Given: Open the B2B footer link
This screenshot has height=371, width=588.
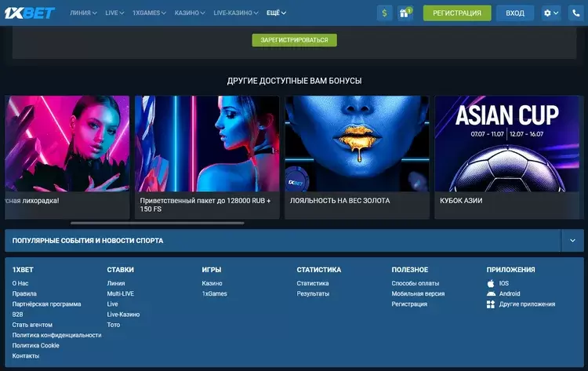Looking at the screenshot, I should [17, 315].
